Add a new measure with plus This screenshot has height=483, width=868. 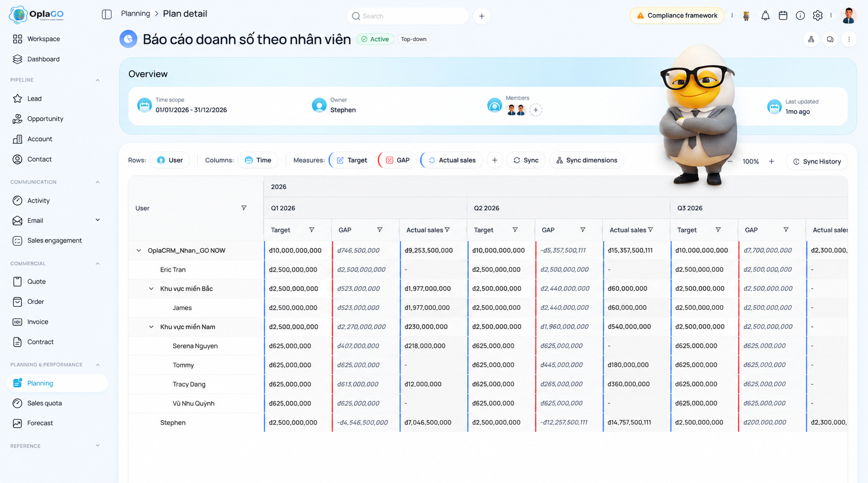click(495, 160)
